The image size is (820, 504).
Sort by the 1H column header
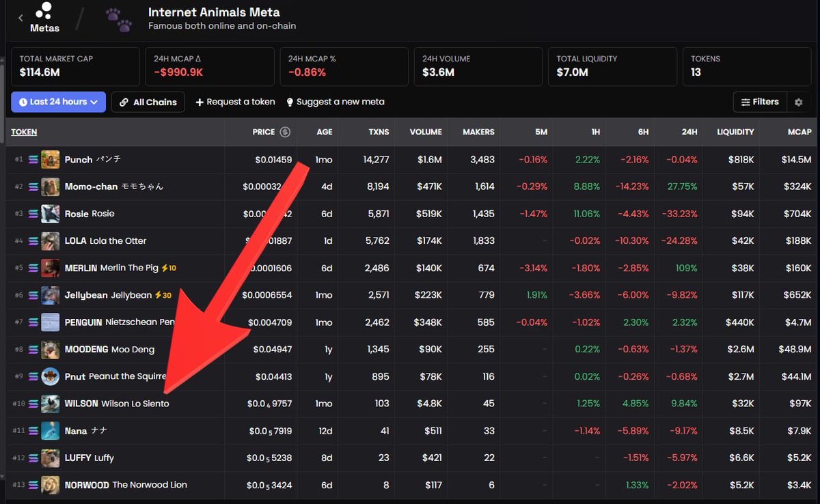click(594, 132)
